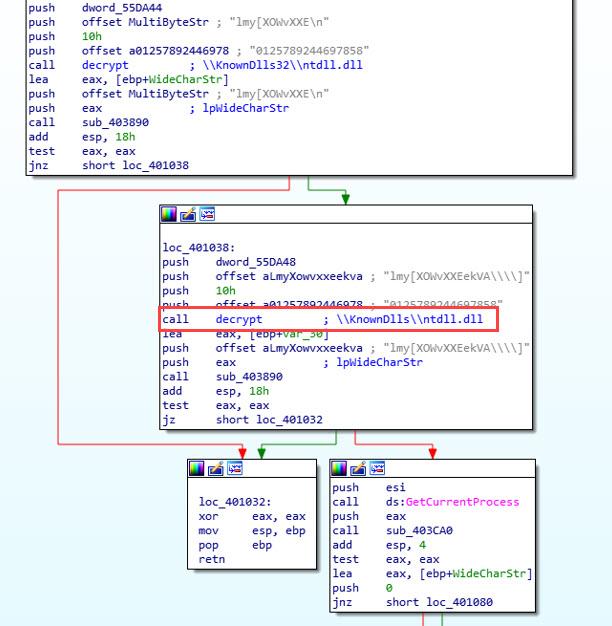Click the dword_55DA48 operand
This screenshot has height=626, width=612.
[255, 262]
